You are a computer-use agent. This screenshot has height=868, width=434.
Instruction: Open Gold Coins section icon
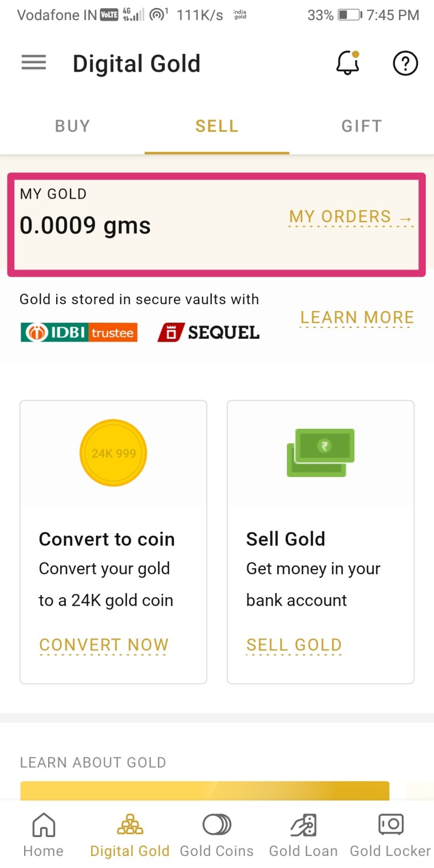click(x=217, y=826)
